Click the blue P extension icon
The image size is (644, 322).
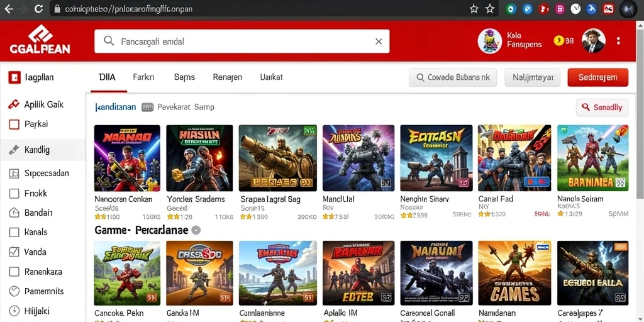coord(528,9)
